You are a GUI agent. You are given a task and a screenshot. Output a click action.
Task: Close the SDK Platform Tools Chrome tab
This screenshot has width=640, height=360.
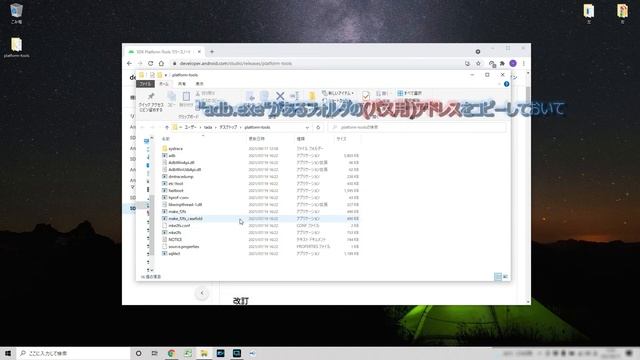pyautogui.click(x=199, y=52)
